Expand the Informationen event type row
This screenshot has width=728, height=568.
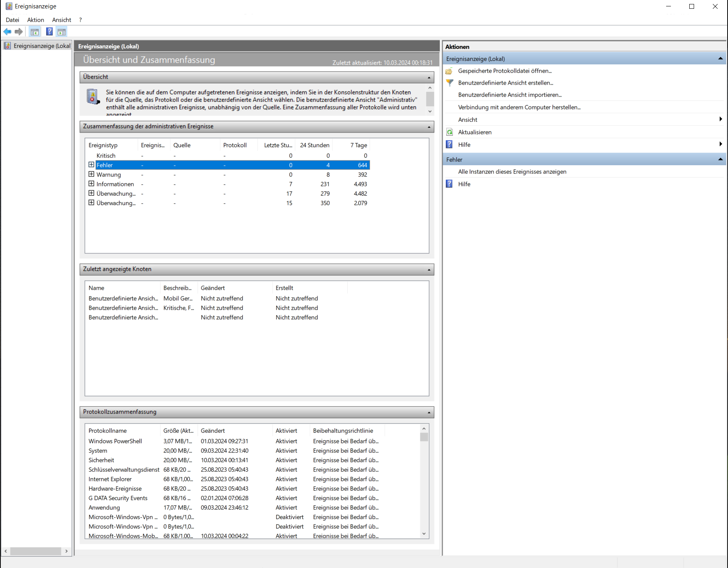(91, 184)
